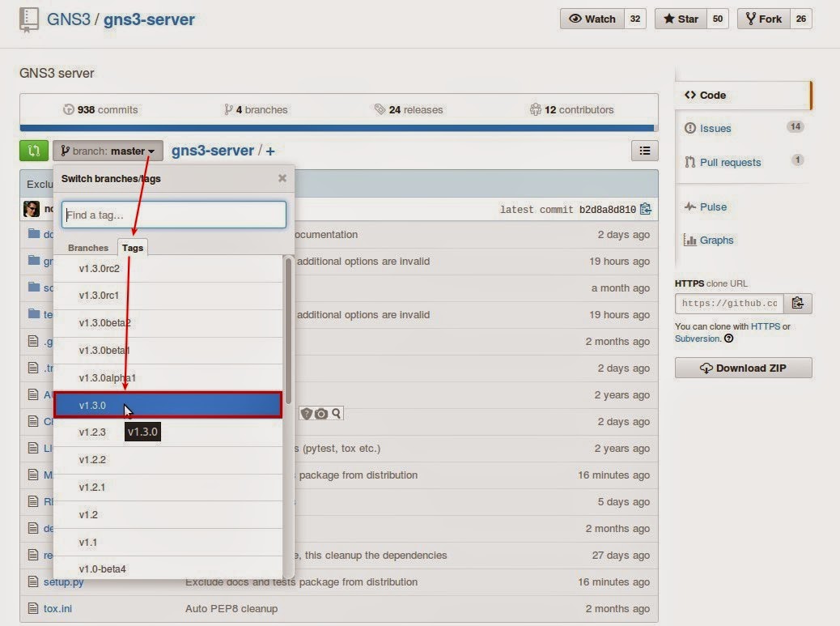Click the Download ZIP button
The image size is (840, 626).
[x=743, y=368]
